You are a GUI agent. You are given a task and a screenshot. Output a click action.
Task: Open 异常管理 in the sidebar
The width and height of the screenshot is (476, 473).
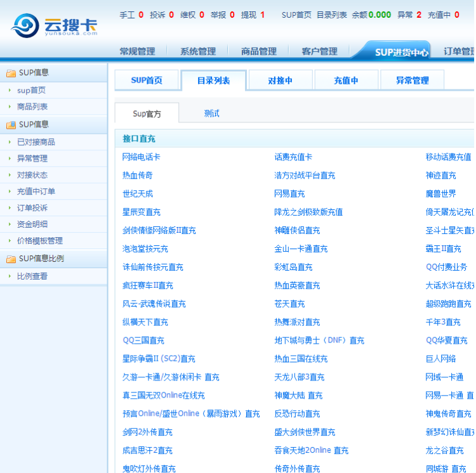pyautogui.click(x=32, y=159)
